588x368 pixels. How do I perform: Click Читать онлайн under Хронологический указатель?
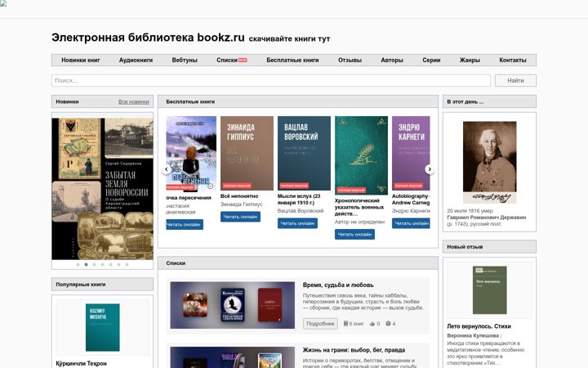click(354, 235)
